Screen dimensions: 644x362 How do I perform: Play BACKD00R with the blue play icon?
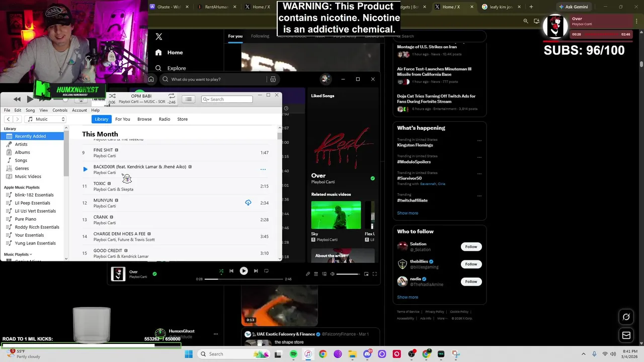85,169
